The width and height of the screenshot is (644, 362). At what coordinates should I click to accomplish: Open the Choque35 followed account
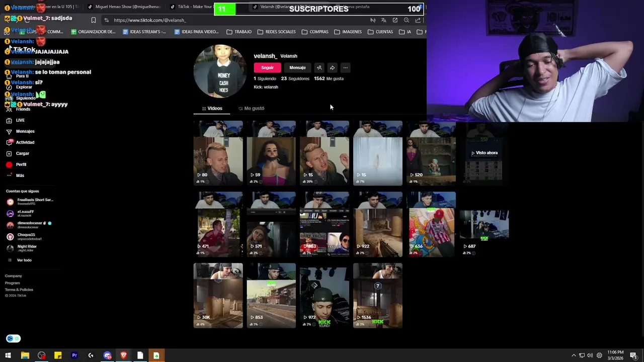24,236
